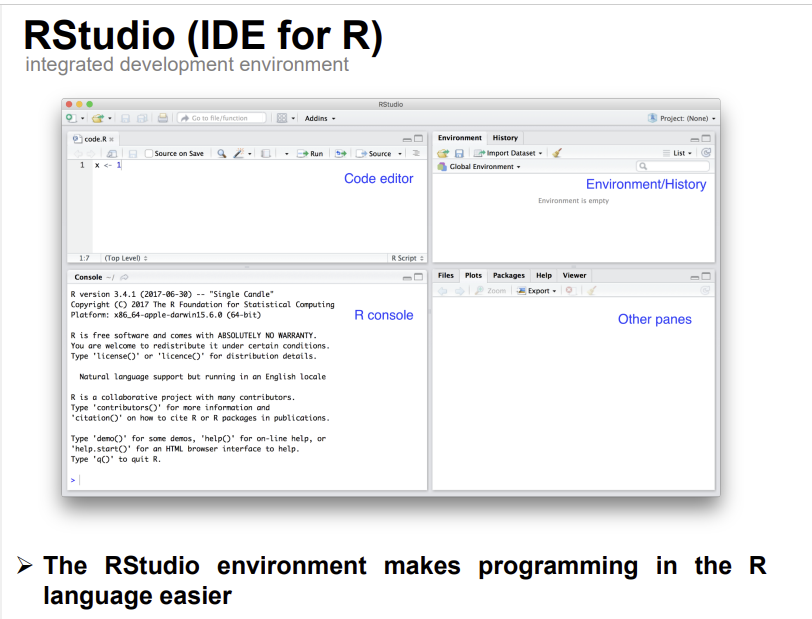Switch to the Files tab
This screenshot has height=619, width=812.
[x=445, y=276]
